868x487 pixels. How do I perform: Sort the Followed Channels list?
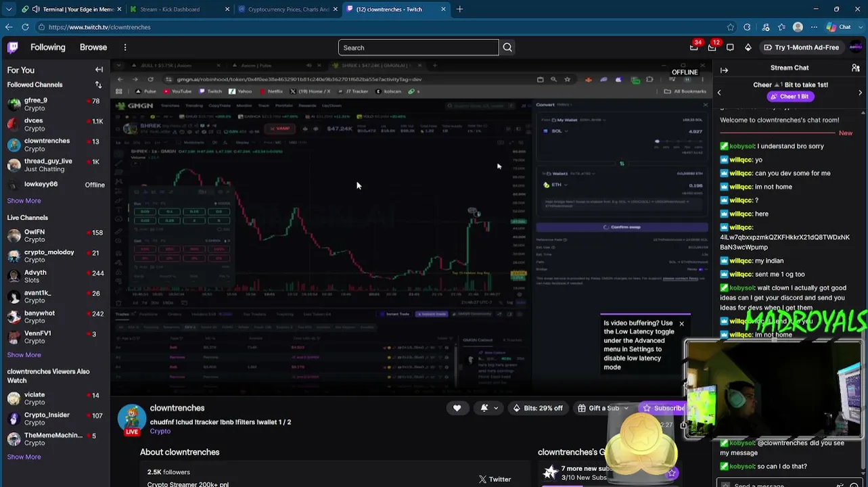tap(98, 85)
